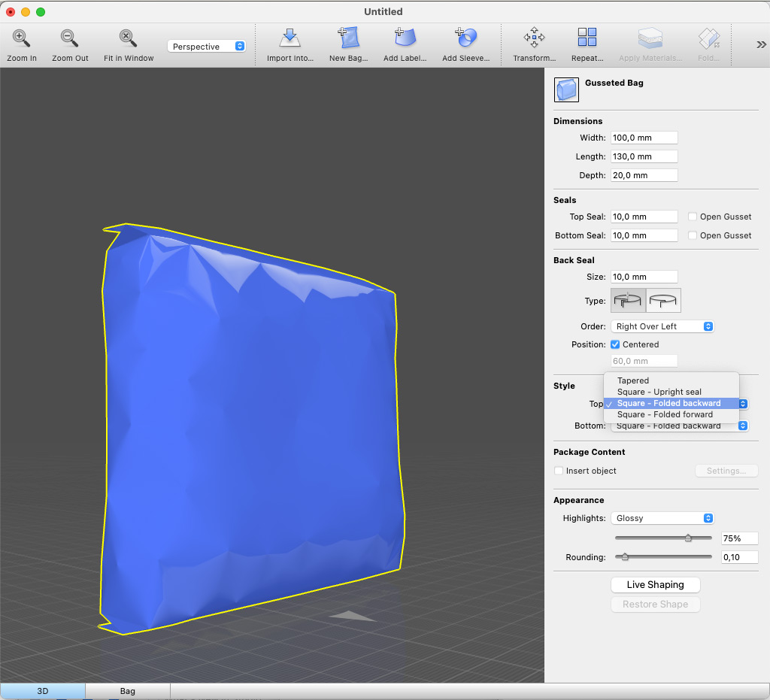The width and height of the screenshot is (770, 700).
Task: Expand the Glossy highlights dropdown
Action: [x=662, y=518]
